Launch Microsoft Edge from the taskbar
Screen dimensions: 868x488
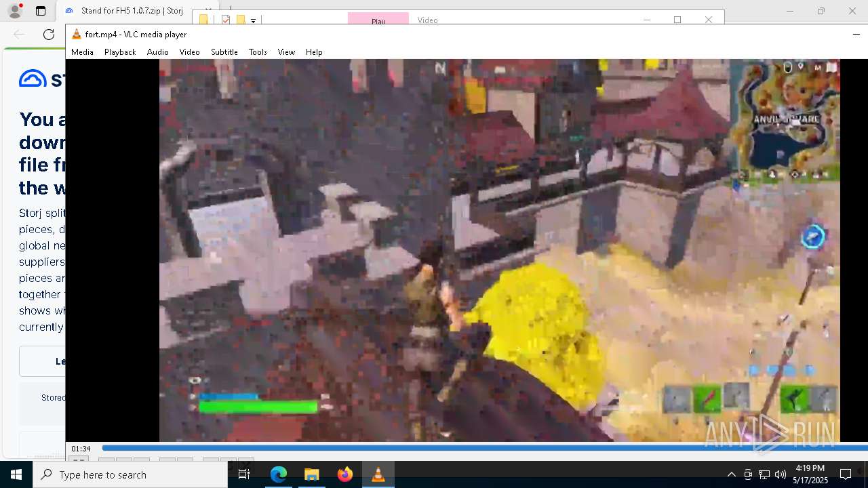pyautogui.click(x=279, y=474)
